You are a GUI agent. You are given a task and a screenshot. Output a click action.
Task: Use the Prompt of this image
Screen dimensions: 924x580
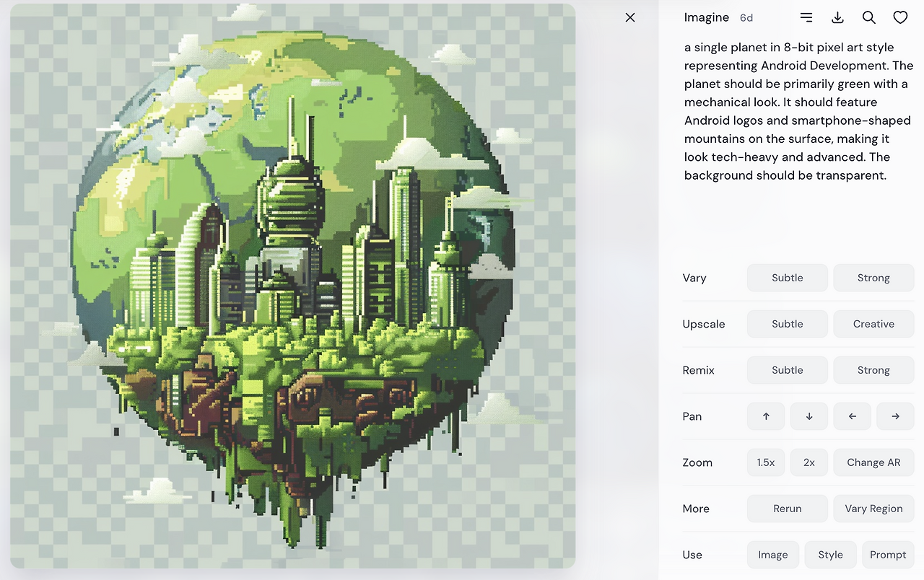889,555
